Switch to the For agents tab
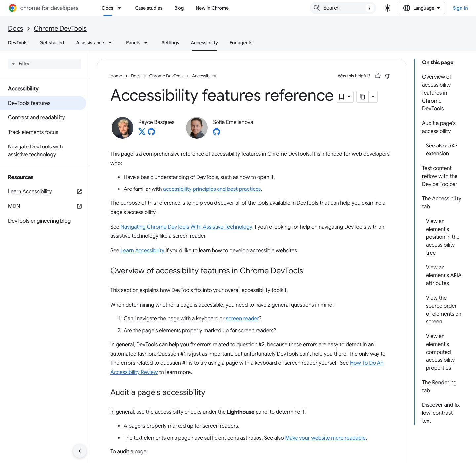The height and width of the screenshot is (463, 476). tap(241, 43)
